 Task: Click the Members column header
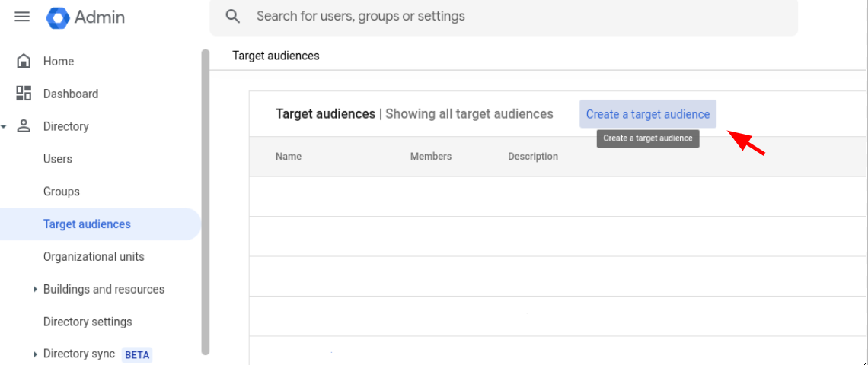point(431,157)
